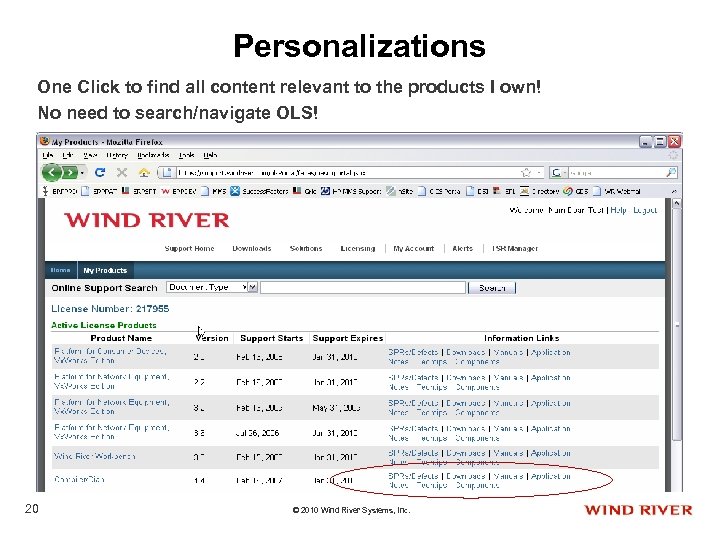Image resolution: width=720 pixels, height=540 pixels.
Task: Click the magnifier icon in browser search box
Action: (x=671, y=173)
